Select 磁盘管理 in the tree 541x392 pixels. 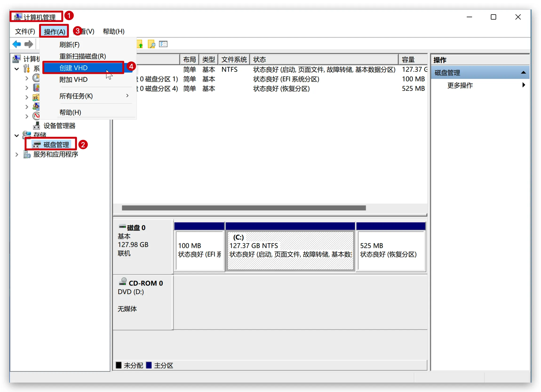56,144
